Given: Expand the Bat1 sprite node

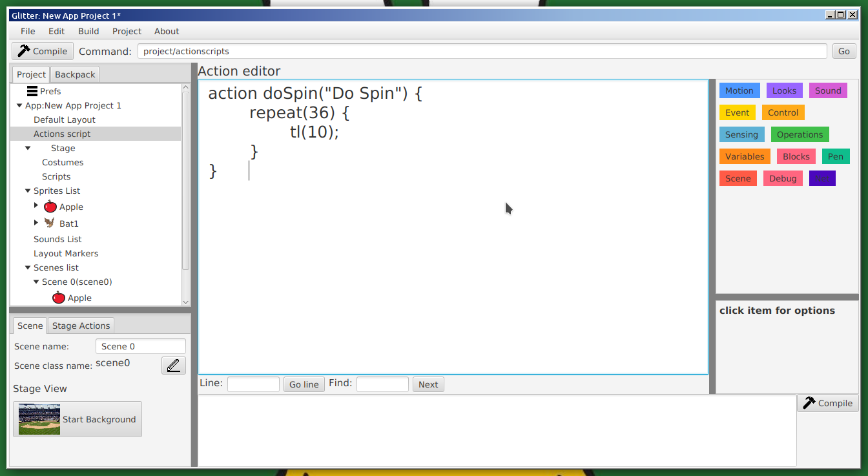Looking at the screenshot, I should (36, 223).
